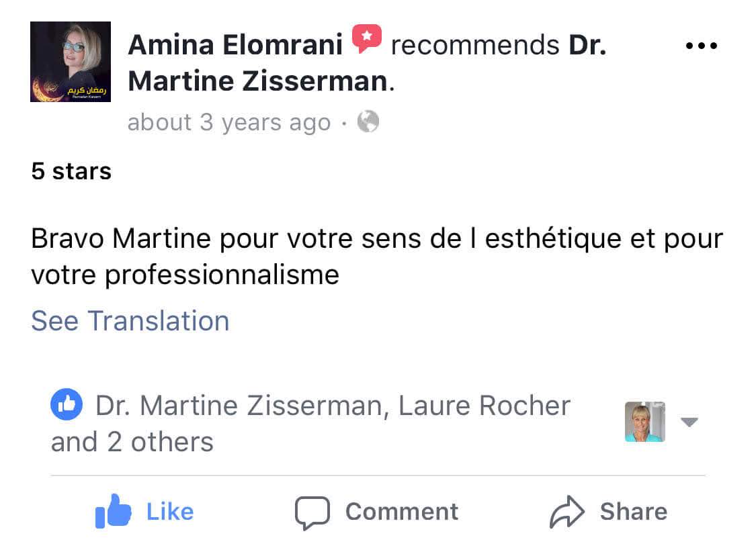Click the Share arrow icon

(568, 510)
